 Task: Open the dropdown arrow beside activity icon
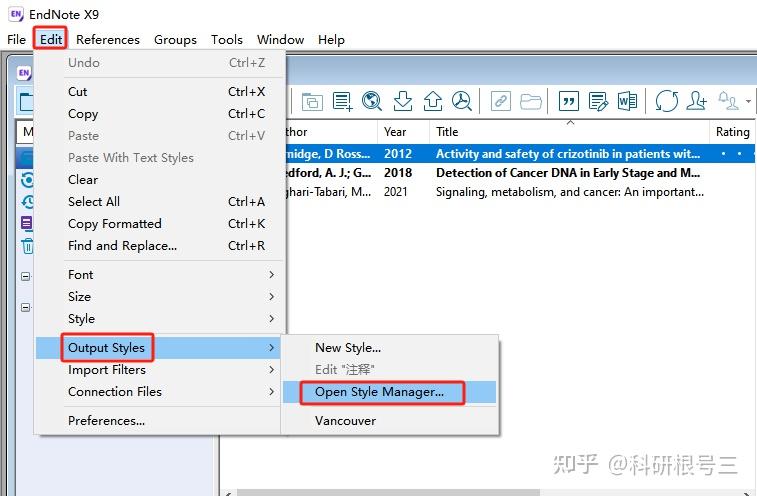748,101
